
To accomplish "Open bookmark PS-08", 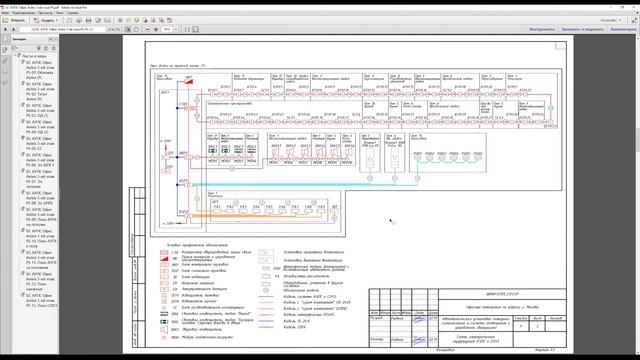I will (x=40, y=198).
